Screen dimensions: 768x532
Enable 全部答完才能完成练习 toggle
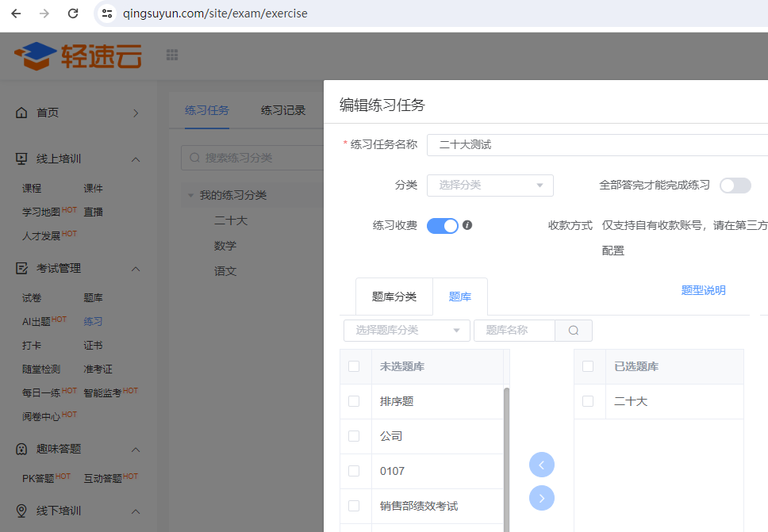735,186
